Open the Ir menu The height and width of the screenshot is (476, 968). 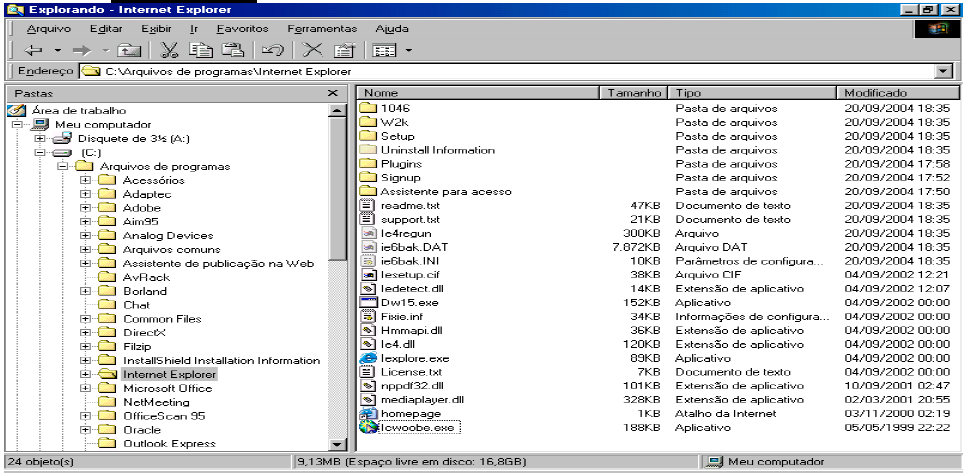tap(194, 29)
